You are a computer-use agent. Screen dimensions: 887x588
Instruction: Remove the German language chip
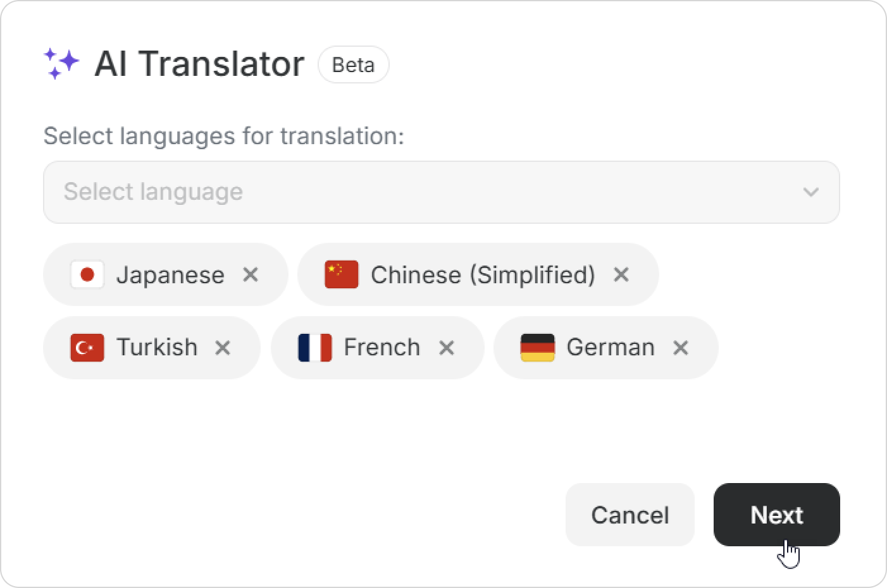click(x=681, y=348)
